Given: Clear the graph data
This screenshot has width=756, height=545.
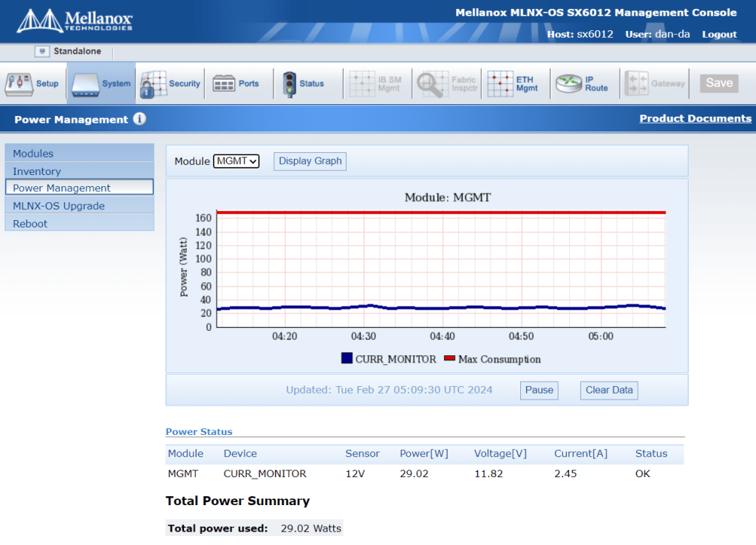Looking at the screenshot, I should pyautogui.click(x=608, y=390).
